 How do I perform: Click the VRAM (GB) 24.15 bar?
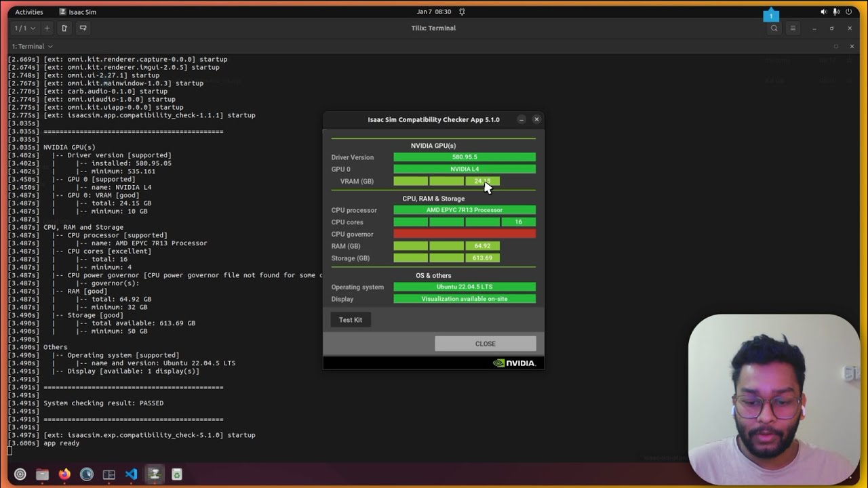(x=447, y=181)
